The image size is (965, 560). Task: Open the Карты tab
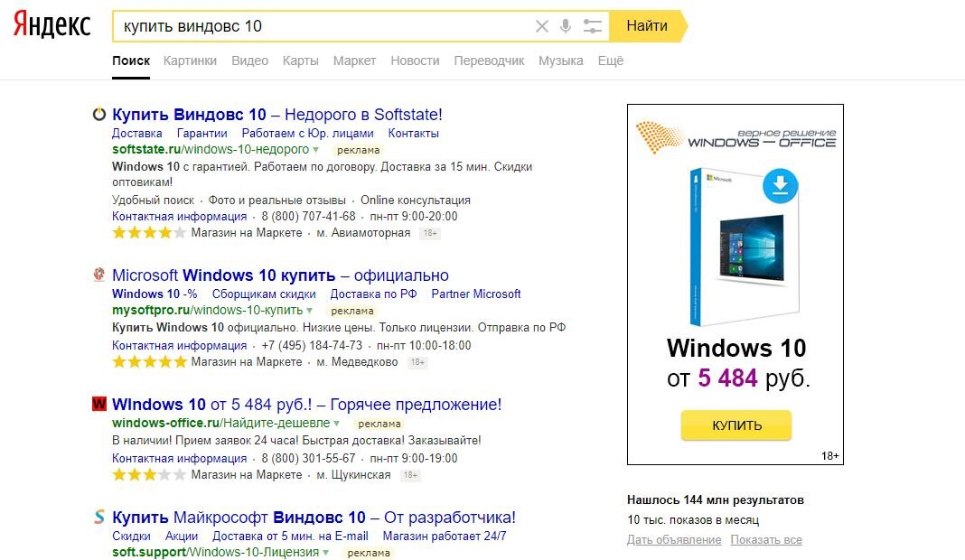pyautogui.click(x=300, y=61)
